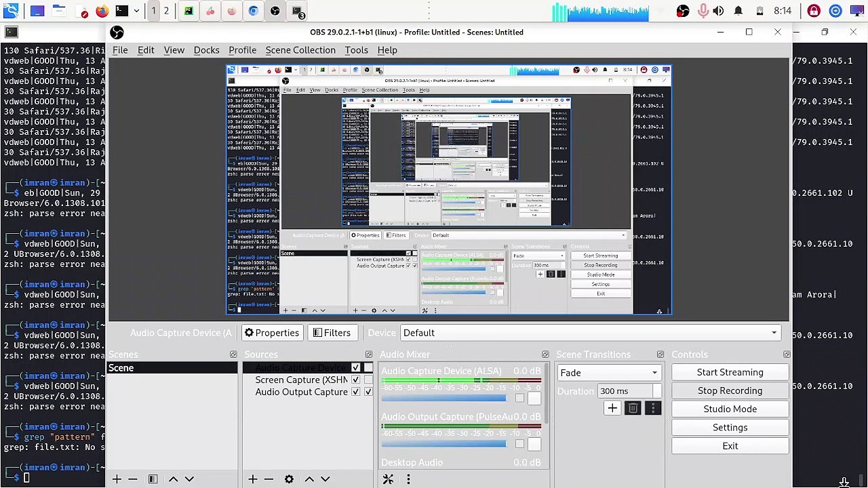Click the Properties button in the source toolbar
This screenshot has height=488, width=868.
pos(272,333)
